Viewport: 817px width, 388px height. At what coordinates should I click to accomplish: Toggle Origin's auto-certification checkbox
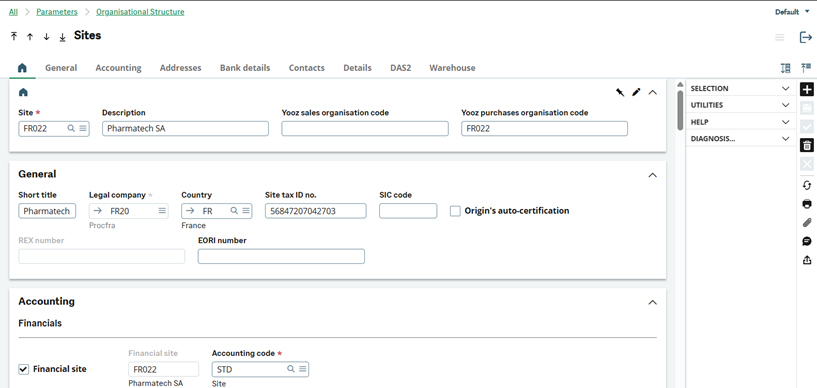455,211
